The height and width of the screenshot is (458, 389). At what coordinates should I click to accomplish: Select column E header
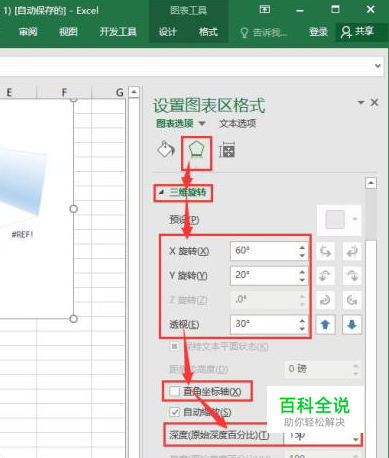point(10,92)
